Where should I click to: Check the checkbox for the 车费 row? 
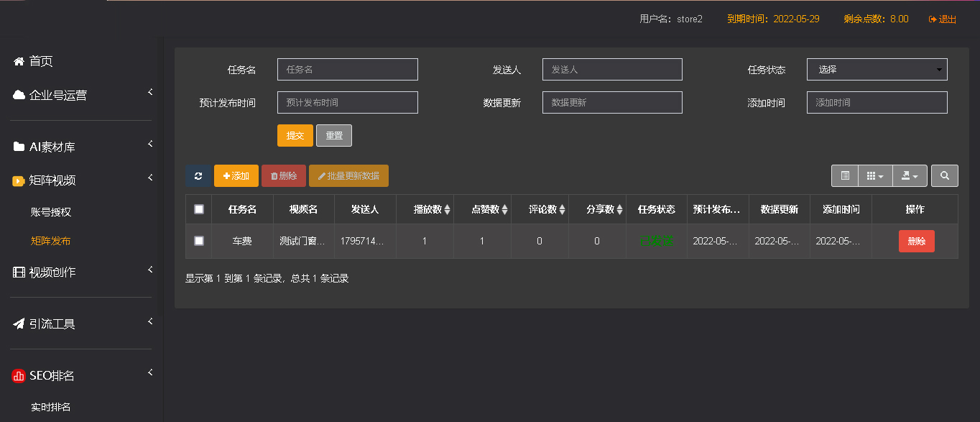[x=199, y=241]
